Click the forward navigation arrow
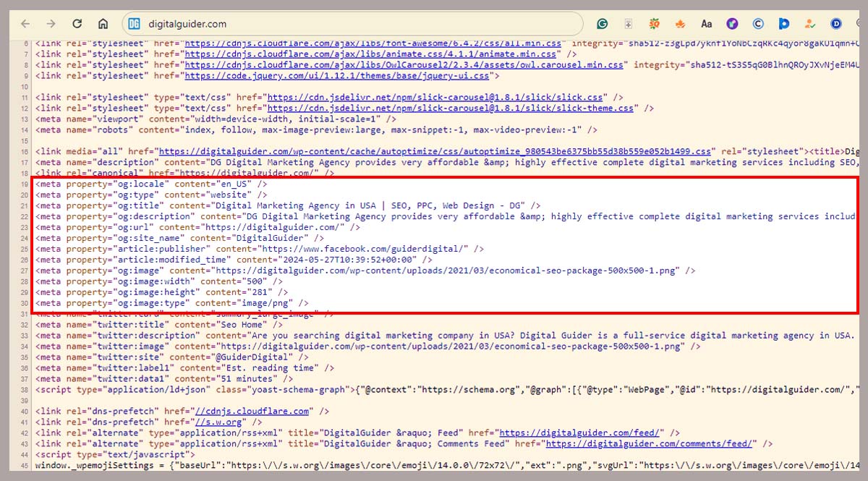 pyautogui.click(x=51, y=23)
